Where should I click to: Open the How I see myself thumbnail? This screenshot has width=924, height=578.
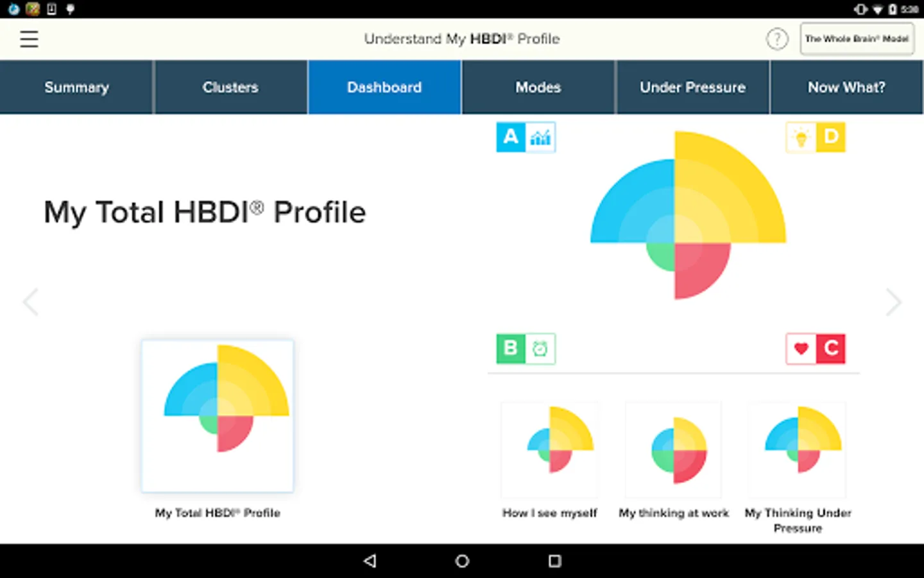tap(550, 450)
